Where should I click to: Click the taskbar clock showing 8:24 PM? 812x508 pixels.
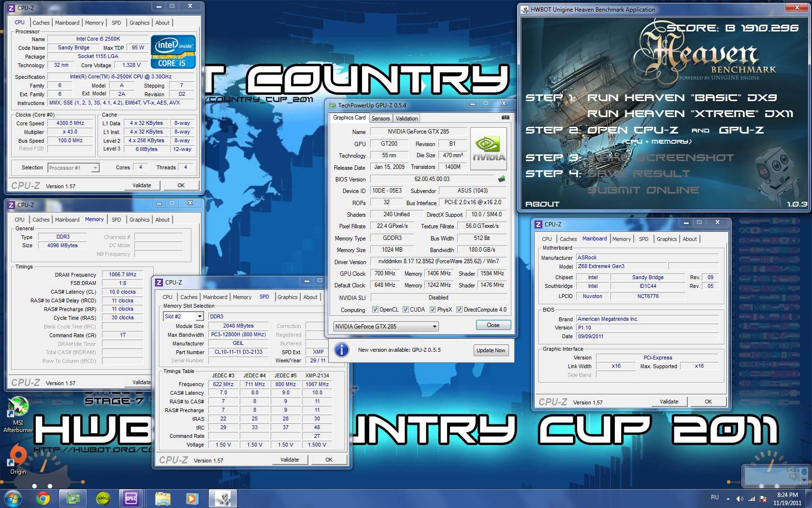[787, 498]
